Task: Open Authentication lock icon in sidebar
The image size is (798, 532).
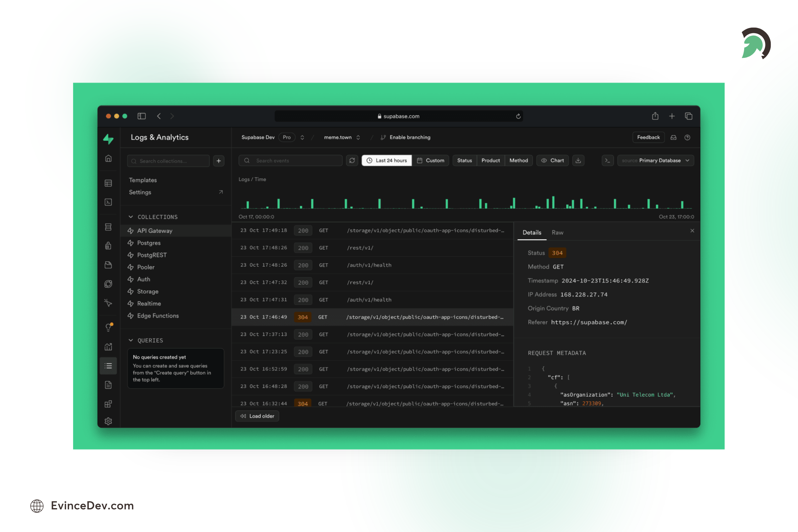Action: (108, 246)
